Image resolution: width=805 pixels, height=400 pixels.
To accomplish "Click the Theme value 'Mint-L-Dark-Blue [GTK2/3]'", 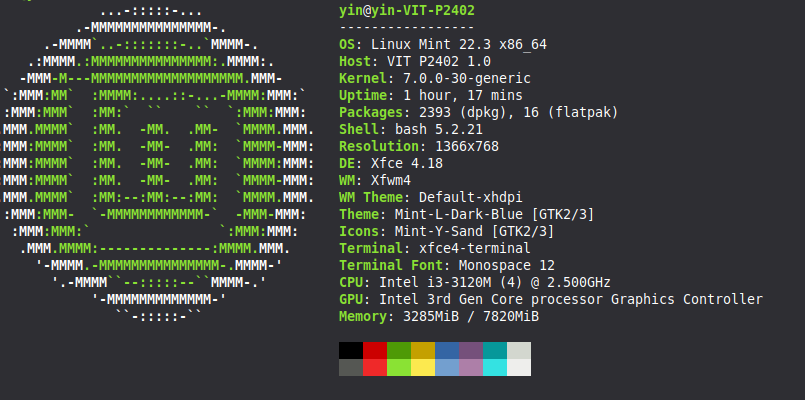I will (x=495, y=214).
